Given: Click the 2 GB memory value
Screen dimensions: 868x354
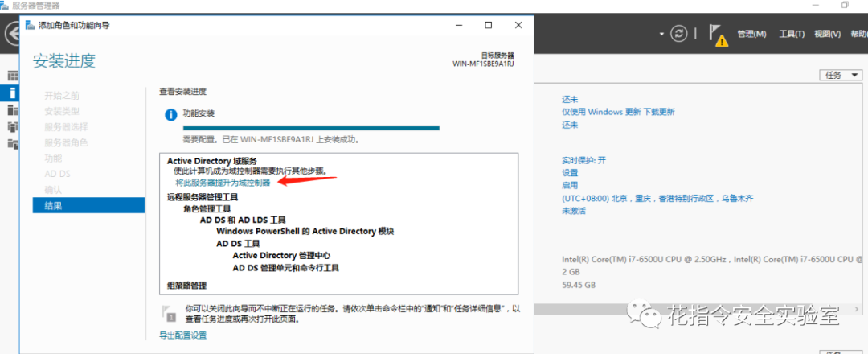Looking at the screenshot, I should click(x=572, y=272).
